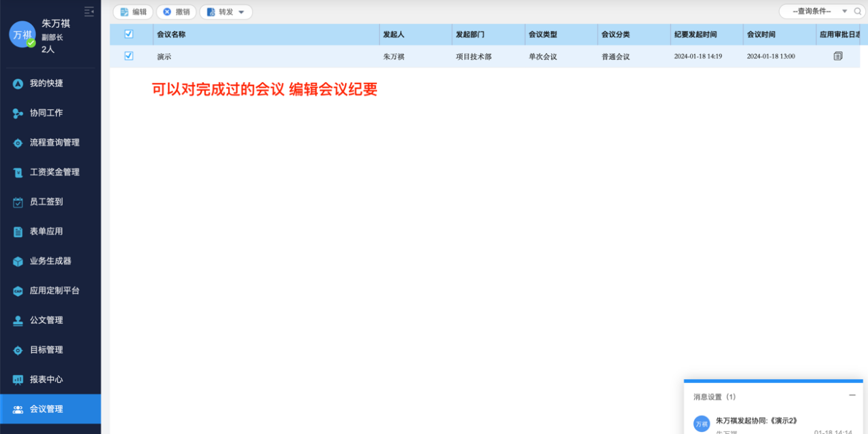Select 会议管理 in the sidebar
Screen dimensions: 868x434
coord(46,409)
